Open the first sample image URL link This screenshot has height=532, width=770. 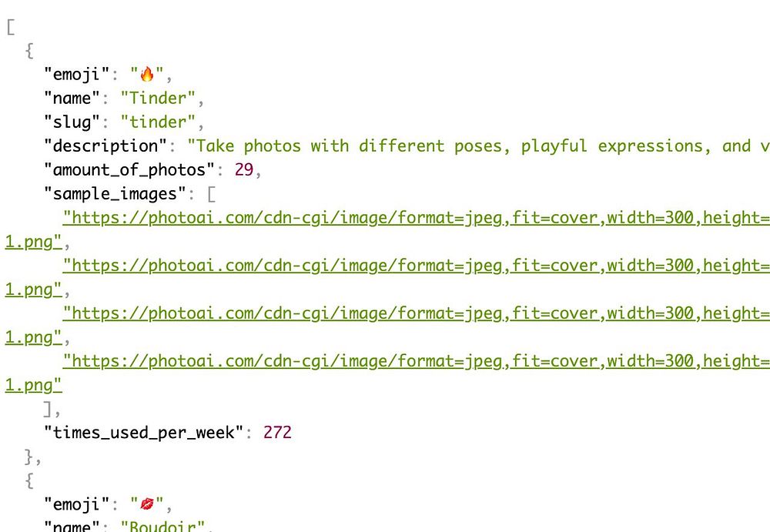pyautogui.click(x=416, y=217)
